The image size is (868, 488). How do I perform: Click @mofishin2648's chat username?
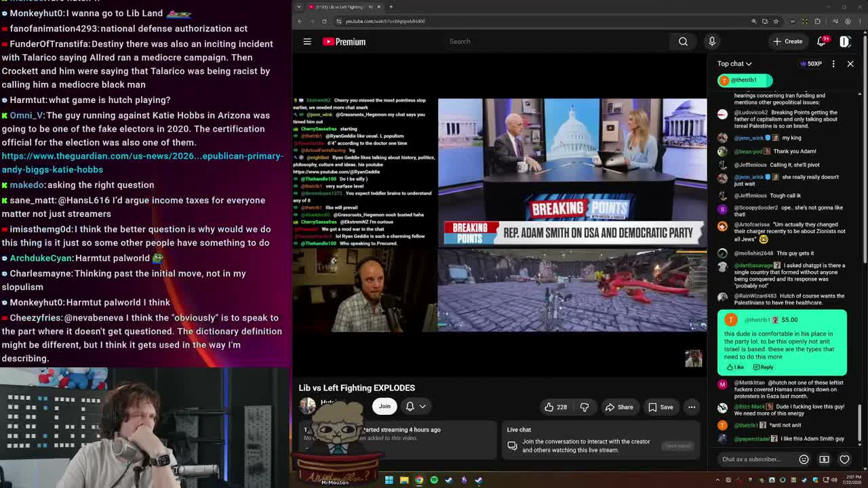(x=754, y=253)
